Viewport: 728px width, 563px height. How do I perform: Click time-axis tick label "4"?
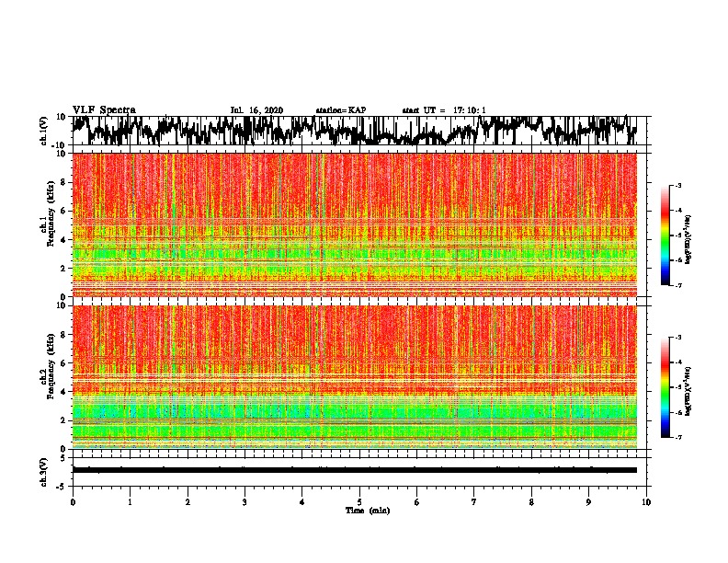click(302, 502)
